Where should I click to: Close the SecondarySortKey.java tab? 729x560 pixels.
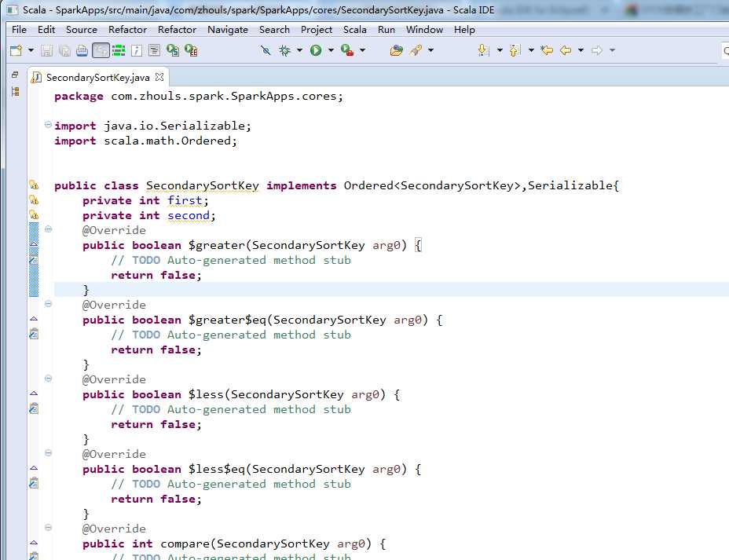[159, 77]
